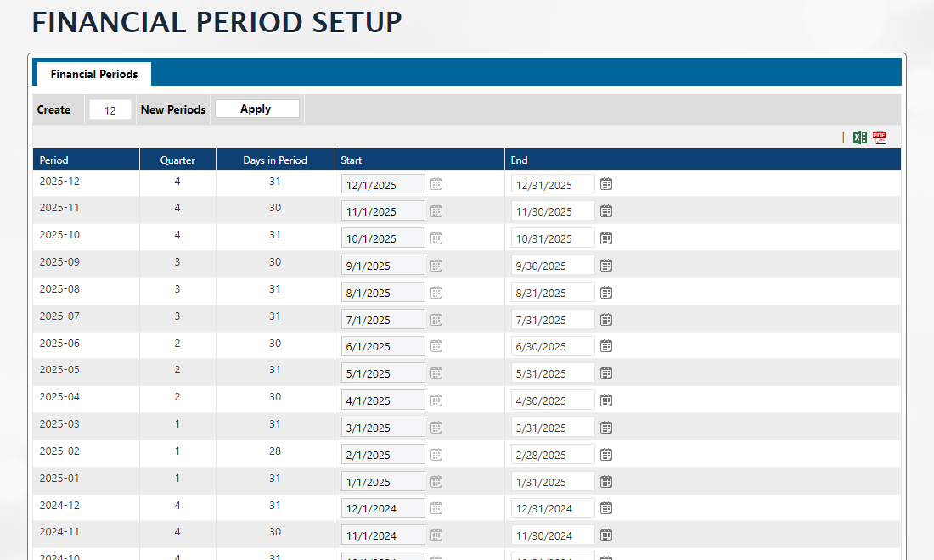Open end date calendar for period 2025-10
934x560 pixels.
(x=606, y=238)
